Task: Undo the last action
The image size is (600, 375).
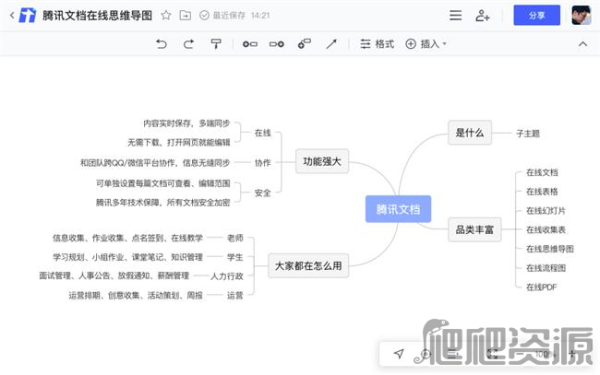Action: pyautogui.click(x=161, y=44)
